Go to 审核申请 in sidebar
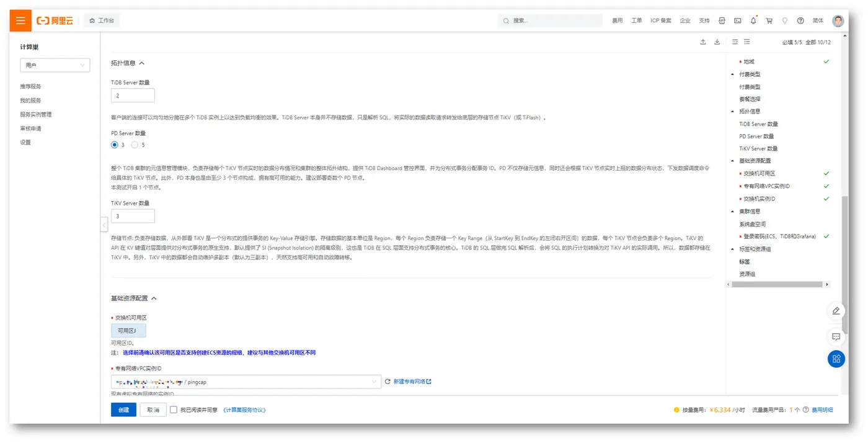Screen dimensions: 868x443 31,128
